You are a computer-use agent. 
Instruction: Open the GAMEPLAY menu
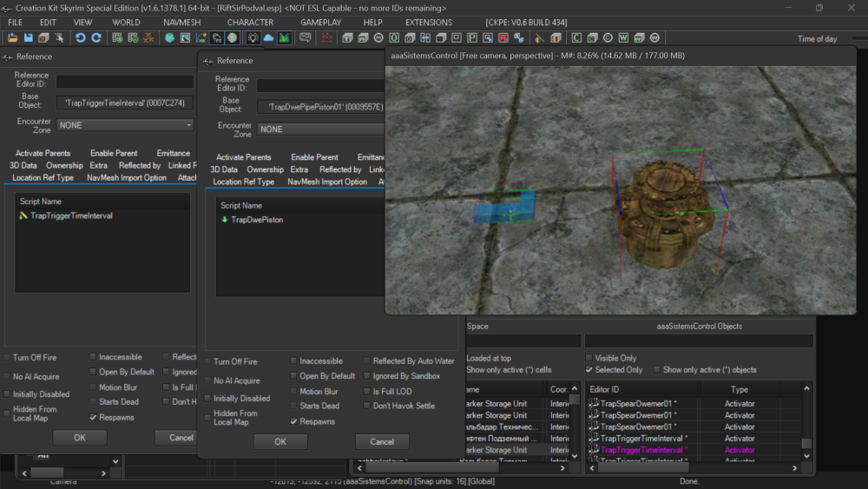coord(320,23)
